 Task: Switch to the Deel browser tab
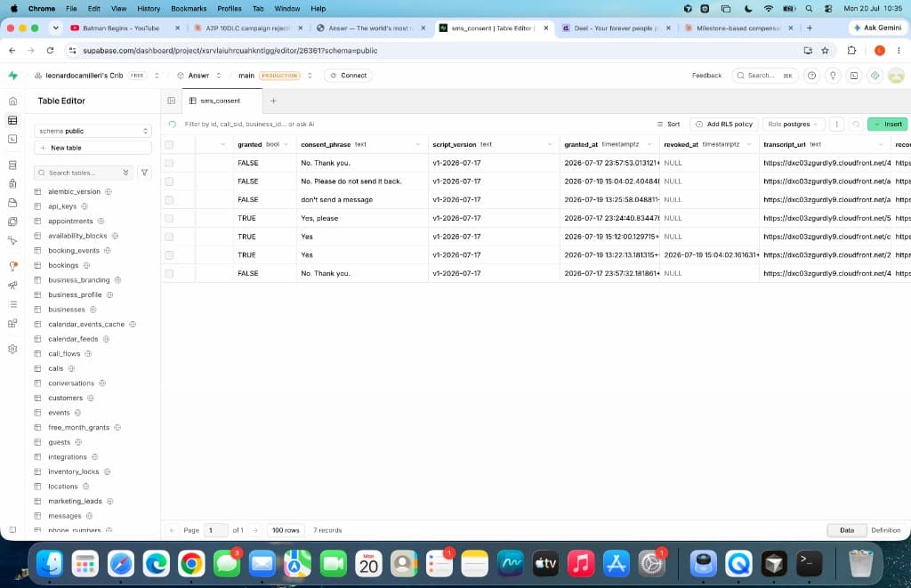tap(616, 28)
